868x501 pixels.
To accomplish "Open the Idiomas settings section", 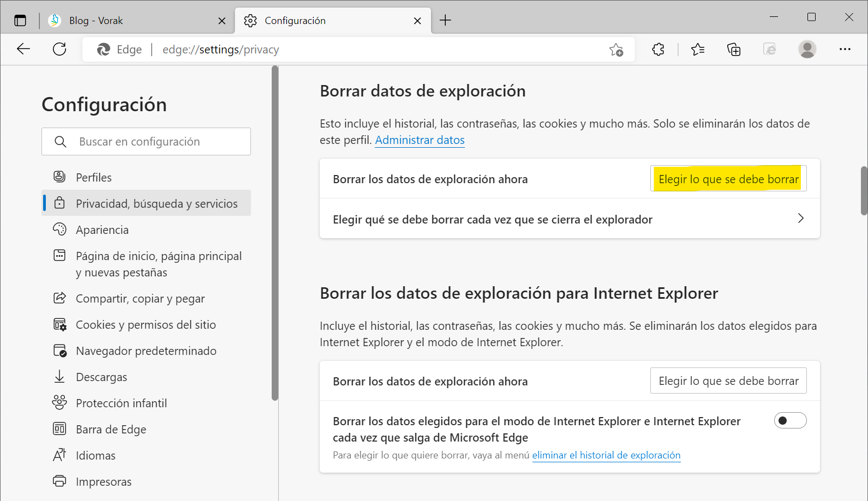I will (x=146, y=455).
